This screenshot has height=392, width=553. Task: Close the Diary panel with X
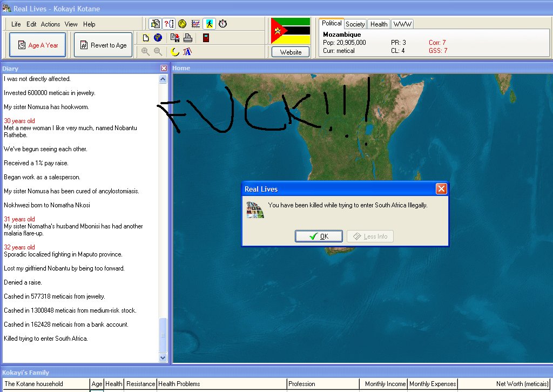click(164, 68)
